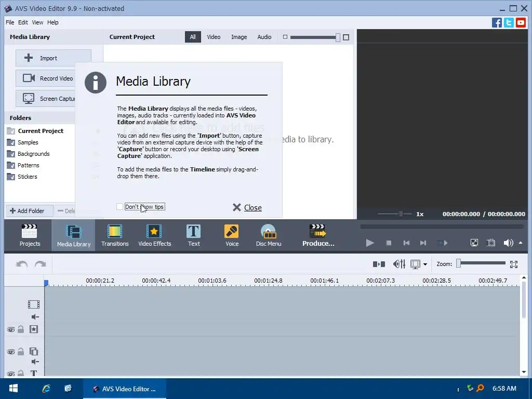Filter library by Image tab
Viewport: 532px width, 399px height.
tap(239, 37)
